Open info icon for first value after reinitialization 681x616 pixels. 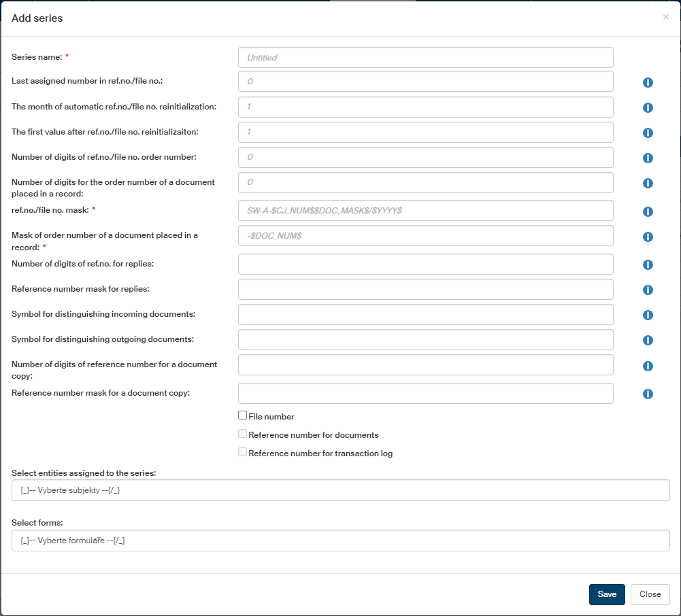click(648, 133)
